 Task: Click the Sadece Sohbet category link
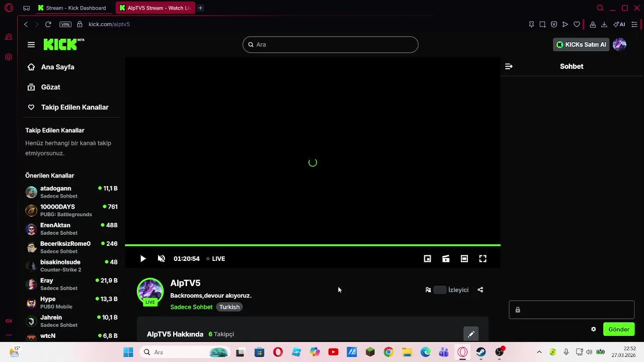point(191,307)
